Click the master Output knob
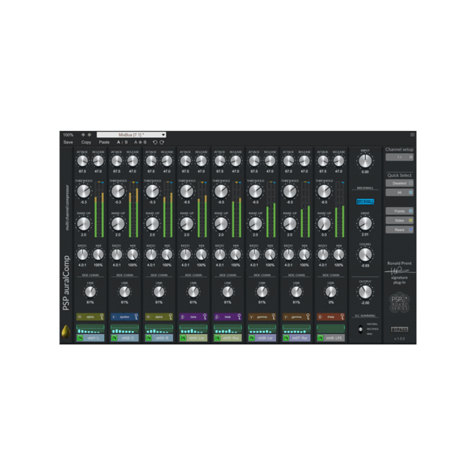The height and width of the screenshot is (476, 476). tap(365, 292)
